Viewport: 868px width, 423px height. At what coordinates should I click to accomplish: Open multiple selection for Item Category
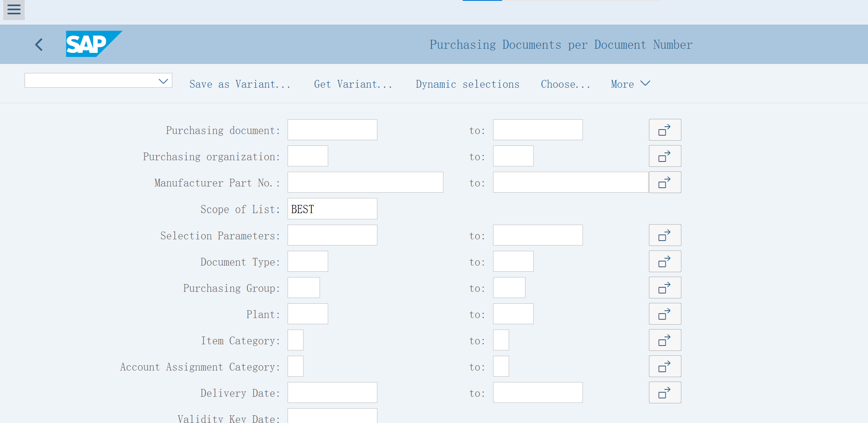[x=665, y=340]
